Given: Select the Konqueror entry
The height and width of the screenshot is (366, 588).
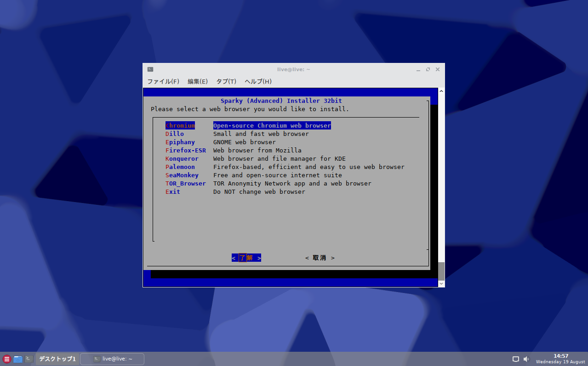Looking at the screenshot, I should [x=182, y=158].
